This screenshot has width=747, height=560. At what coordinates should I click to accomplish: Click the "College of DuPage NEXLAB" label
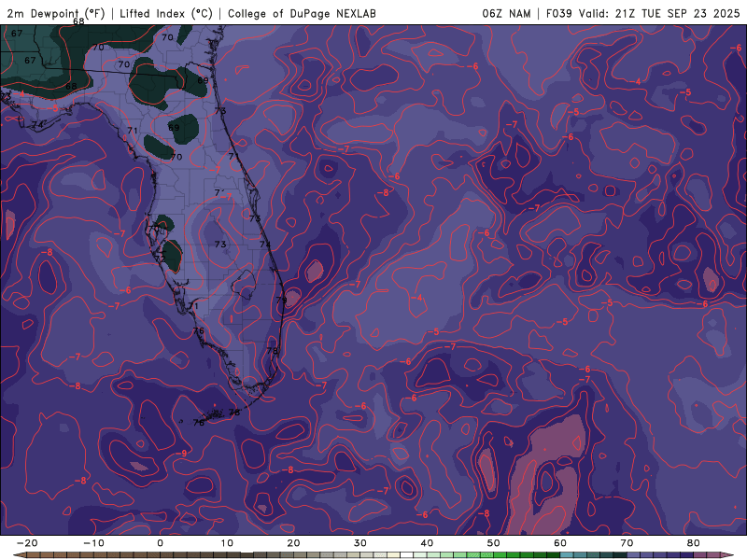(x=302, y=13)
